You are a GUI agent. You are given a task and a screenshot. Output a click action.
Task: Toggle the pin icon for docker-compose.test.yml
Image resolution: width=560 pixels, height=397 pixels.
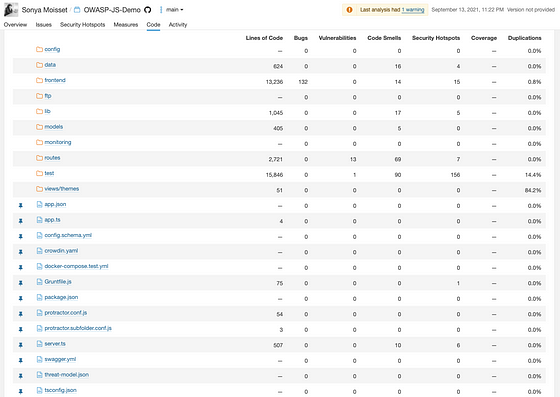pyautogui.click(x=21, y=268)
